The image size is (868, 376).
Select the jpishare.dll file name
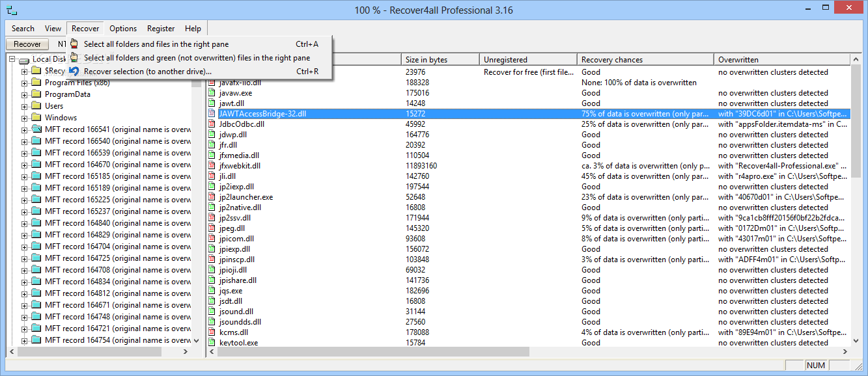click(x=238, y=280)
